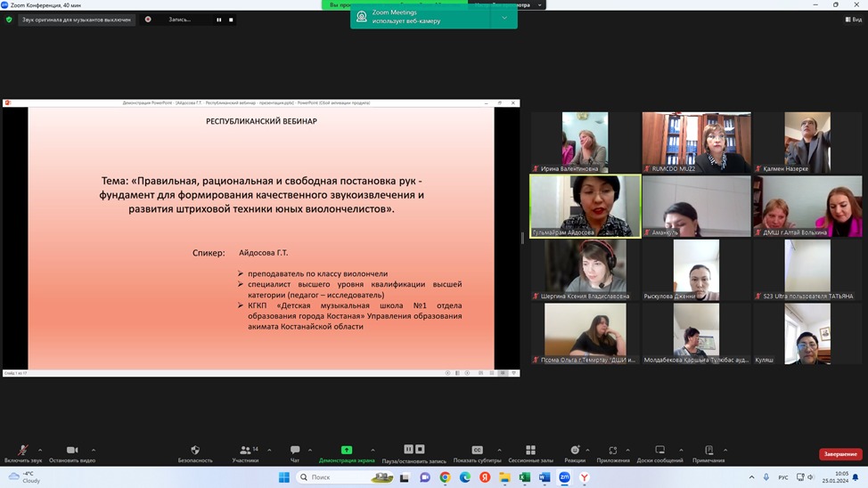This screenshot has height=488, width=868.
Task: Expand share options arrow beside Демонстрация экрана
Action: click(373, 451)
